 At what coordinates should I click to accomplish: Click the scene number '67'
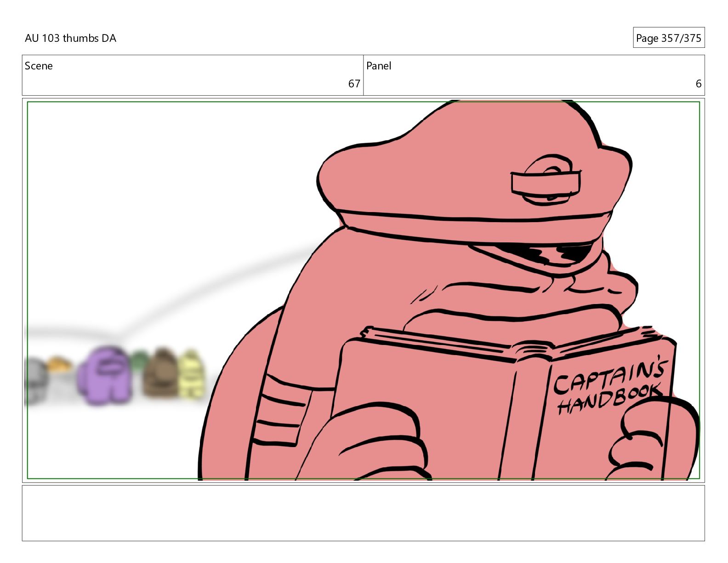pos(354,84)
